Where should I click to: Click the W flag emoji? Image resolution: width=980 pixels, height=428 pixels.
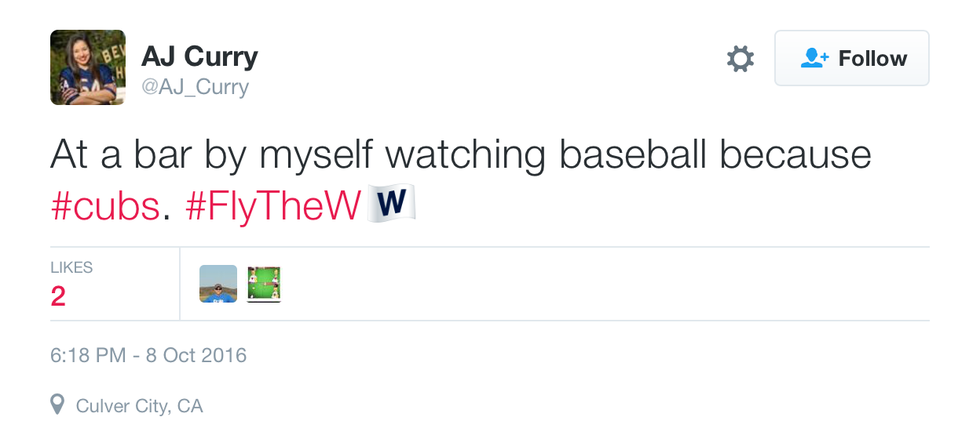pos(392,204)
